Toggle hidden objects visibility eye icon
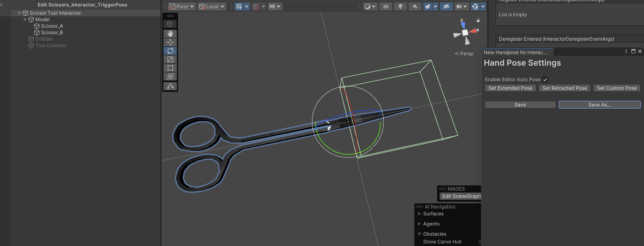The height and width of the screenshot is (246, 644). [x=446, y=7]
